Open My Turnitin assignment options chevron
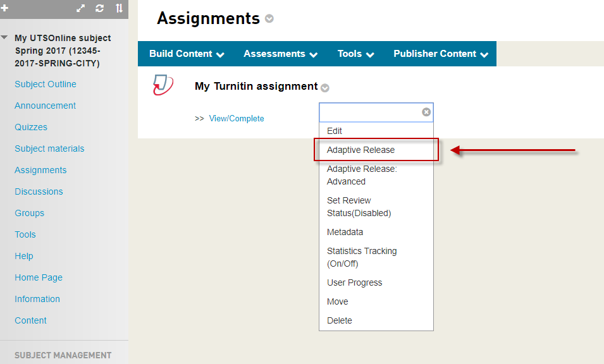This screenshot has height=364, width=604. click(325, 88)
